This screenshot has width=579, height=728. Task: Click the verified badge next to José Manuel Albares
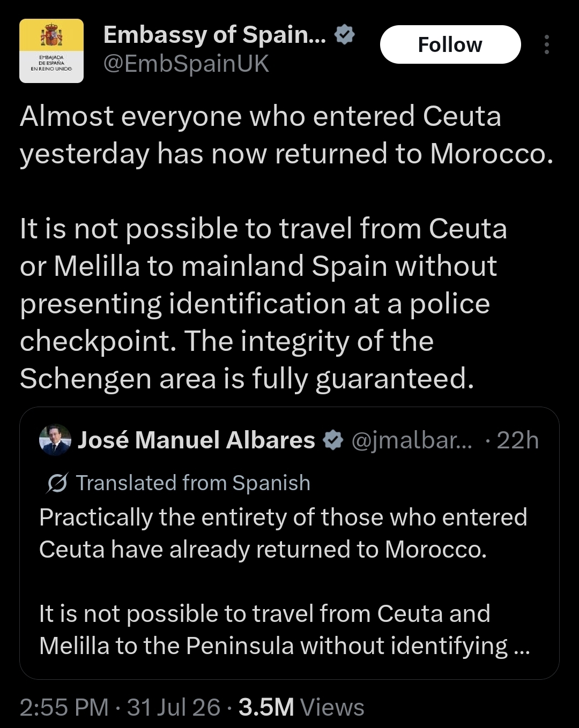[x=333, y=440]
